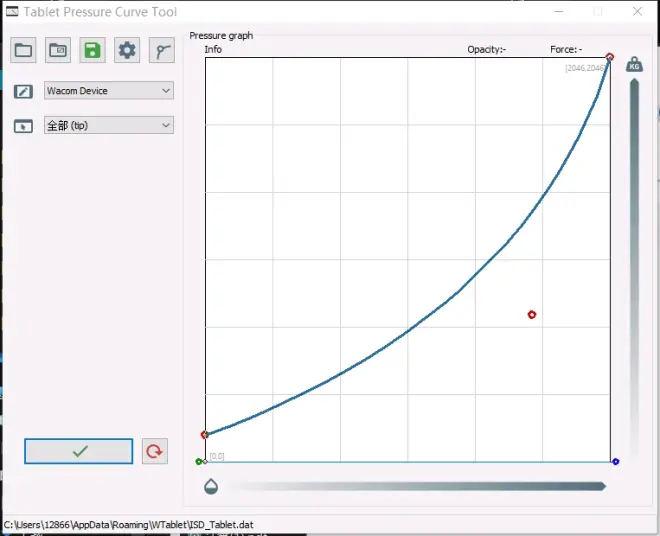Viewport: 660px width, 536px height.
Task: Save settings with the green disk icon
Action: coord(92,51)
